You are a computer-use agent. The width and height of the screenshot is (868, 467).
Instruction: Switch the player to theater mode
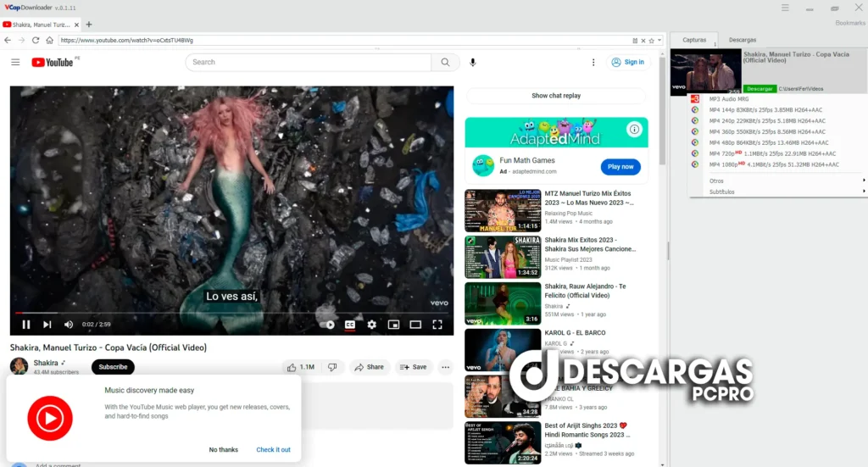(415, 324)
